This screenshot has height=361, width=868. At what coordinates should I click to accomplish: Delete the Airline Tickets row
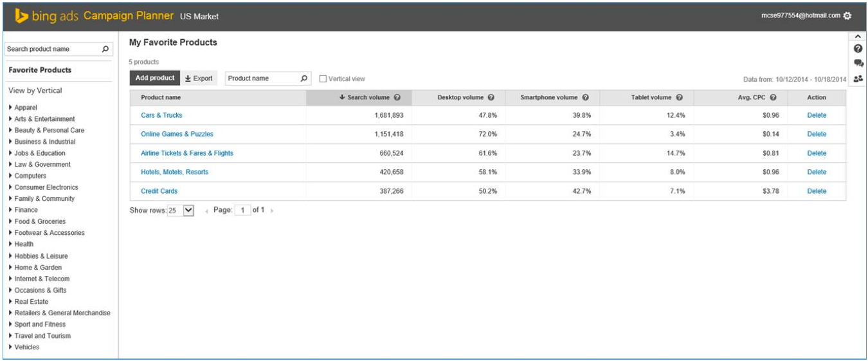pyautogui.click(x=817, y=153)
